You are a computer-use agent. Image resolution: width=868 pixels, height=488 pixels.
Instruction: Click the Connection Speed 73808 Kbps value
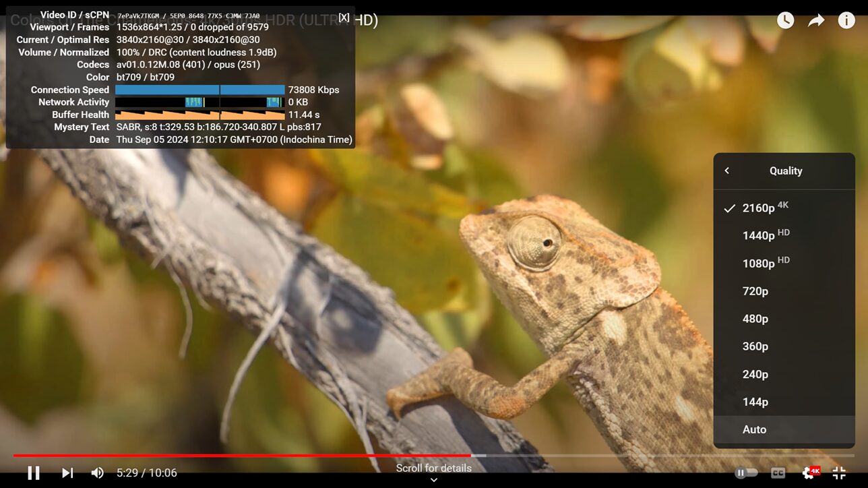313,90
